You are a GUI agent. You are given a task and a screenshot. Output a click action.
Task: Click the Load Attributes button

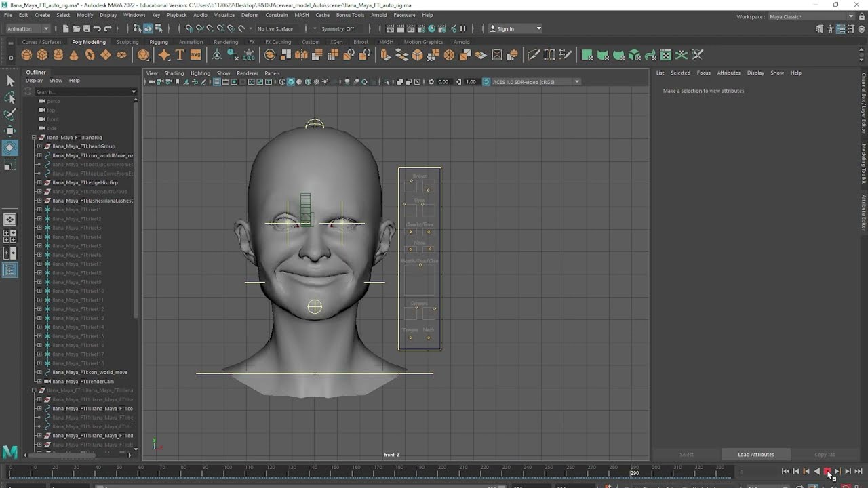(755, 455)
